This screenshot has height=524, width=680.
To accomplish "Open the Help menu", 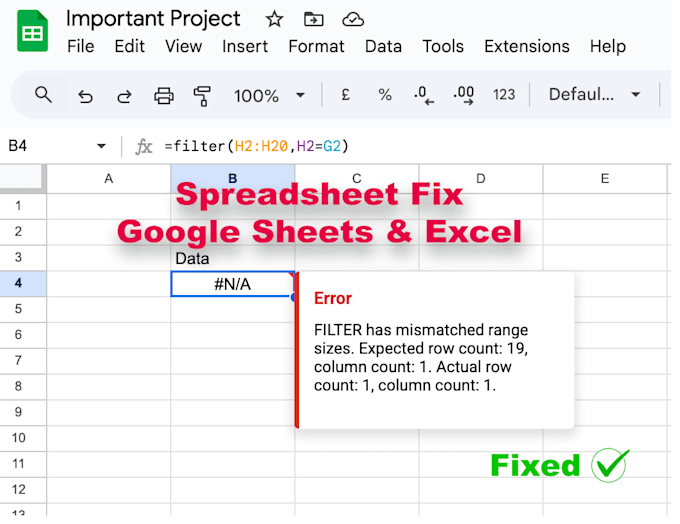I will (608, 46).
